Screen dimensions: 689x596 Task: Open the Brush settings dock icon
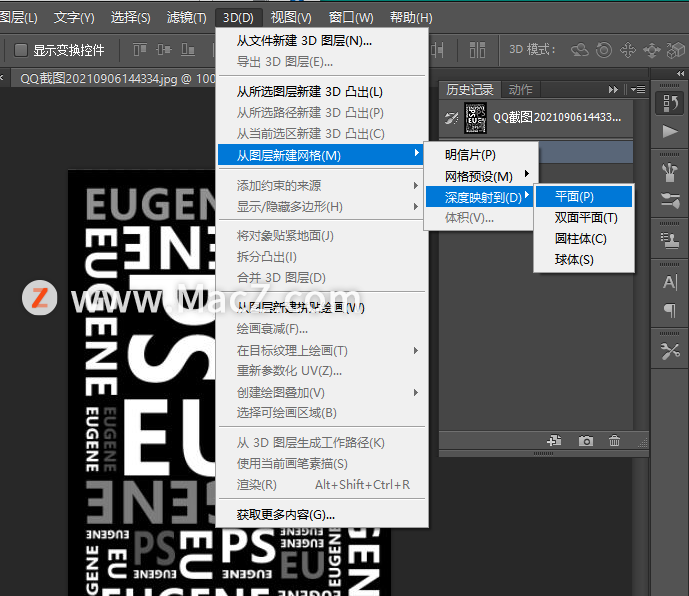(670, 201)
